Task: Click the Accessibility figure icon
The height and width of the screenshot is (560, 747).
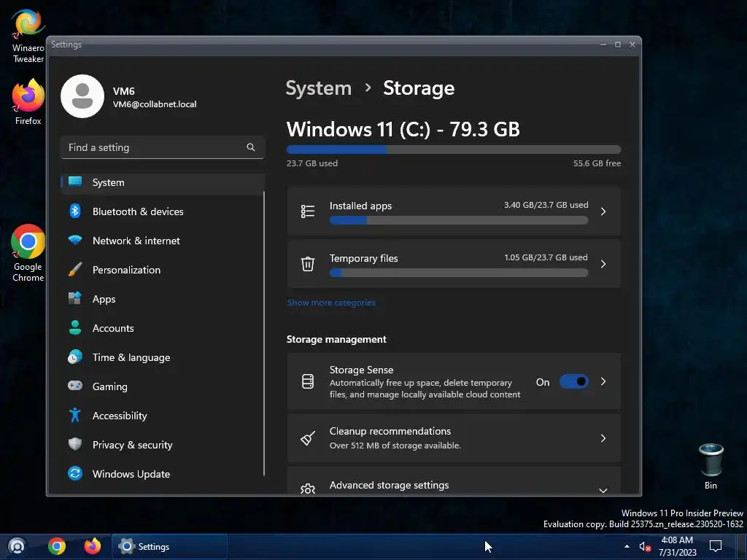Action: point(75,415)
